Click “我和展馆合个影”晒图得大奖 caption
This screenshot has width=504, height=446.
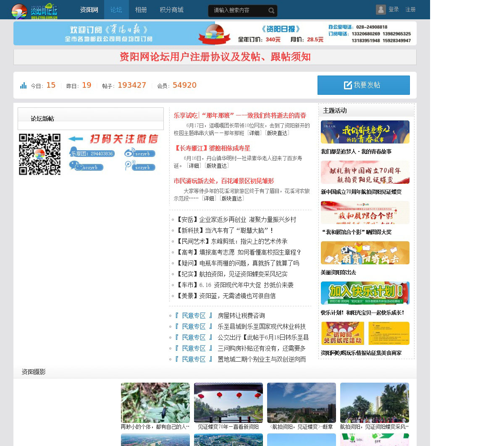[356, 232]
